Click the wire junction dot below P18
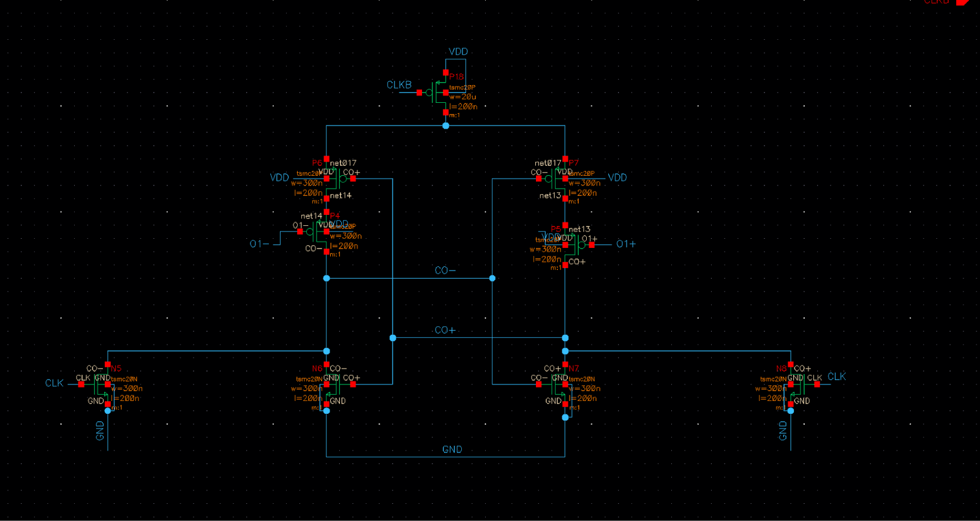The width and height of the screenshot is (980, 521). point(446,126)
